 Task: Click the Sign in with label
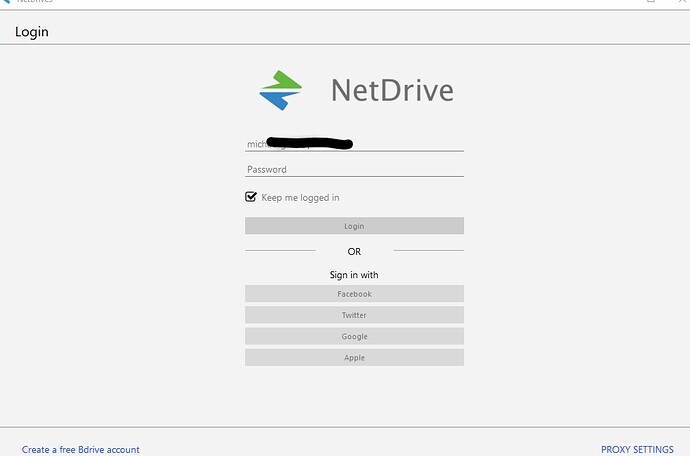coord(354,275)
